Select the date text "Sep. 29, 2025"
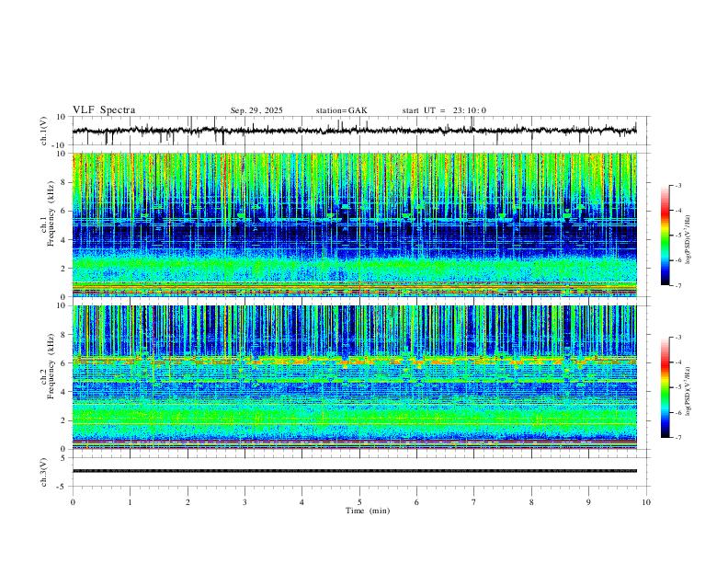The image size is (728, 563). (x=256, y=110)
